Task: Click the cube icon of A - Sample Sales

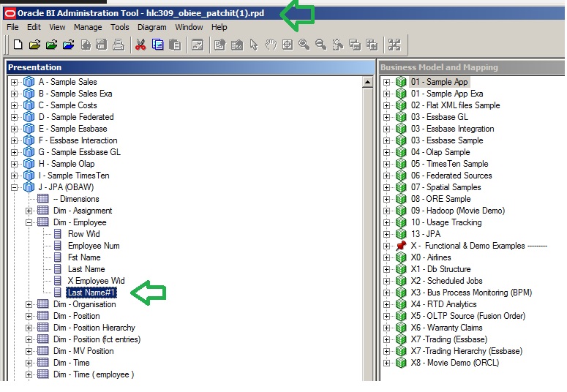Action: point(29,82)
